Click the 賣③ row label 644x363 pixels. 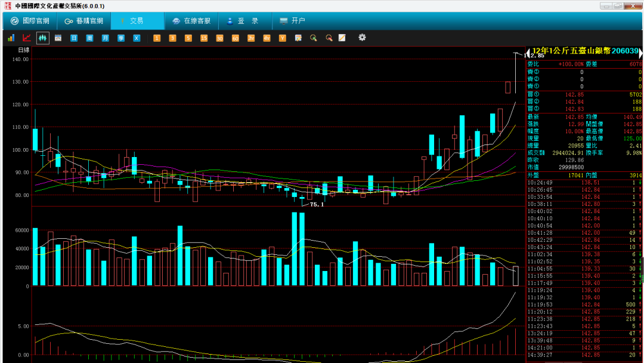[533, 72]
